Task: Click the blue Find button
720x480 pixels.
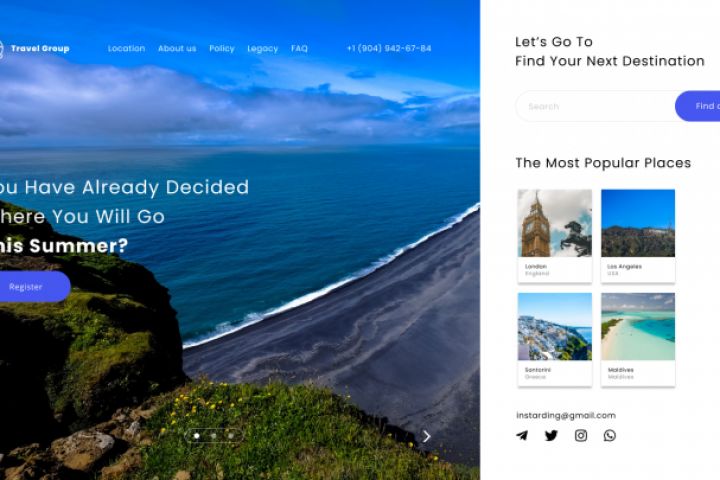Action: click(x=698, y=106)
